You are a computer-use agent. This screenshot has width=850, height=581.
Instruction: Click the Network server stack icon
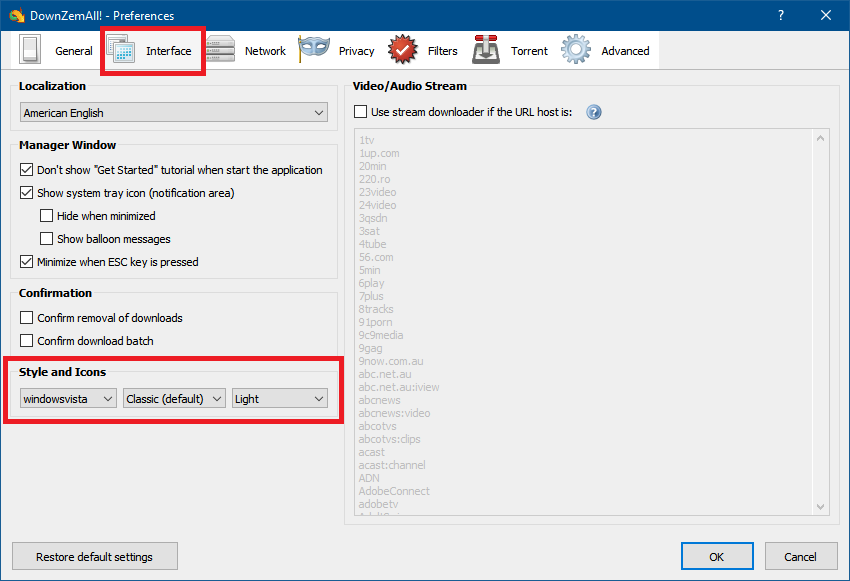pos(220,50)
